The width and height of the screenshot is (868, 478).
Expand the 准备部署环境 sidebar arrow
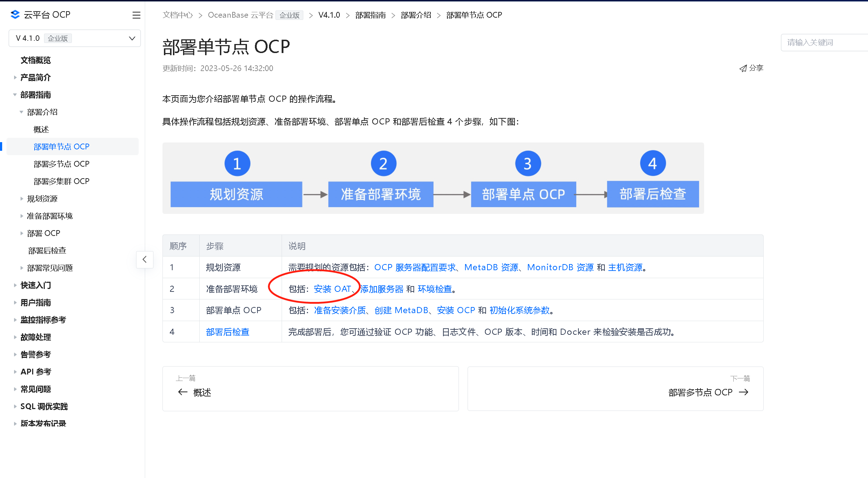tap(22, 216)
